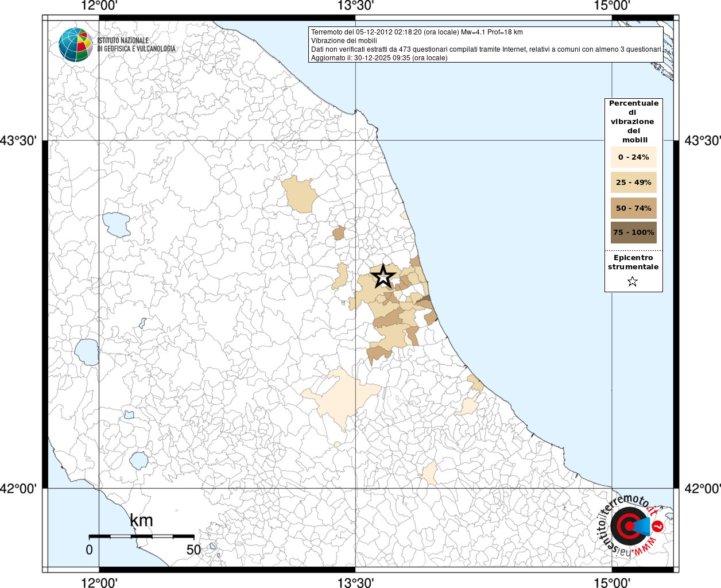Click the 43°30' label on the left axis
This screenshot has height=588, width=721.
point(21,140)
